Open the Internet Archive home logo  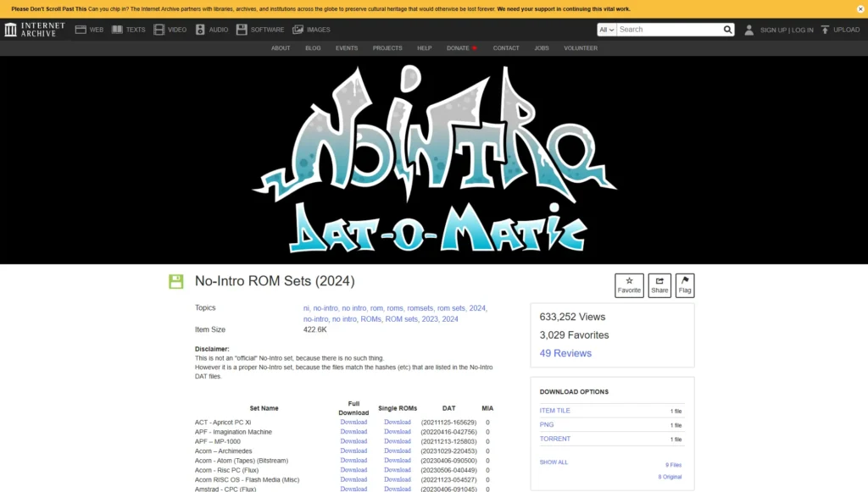[x=34, y=30]
